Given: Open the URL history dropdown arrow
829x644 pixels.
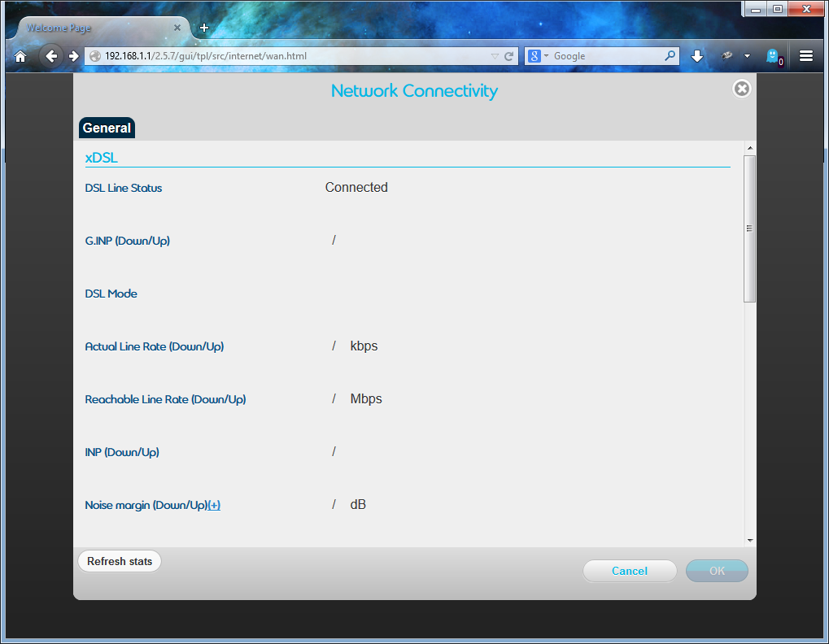Looking at the screenshot, I should (495, 56).
